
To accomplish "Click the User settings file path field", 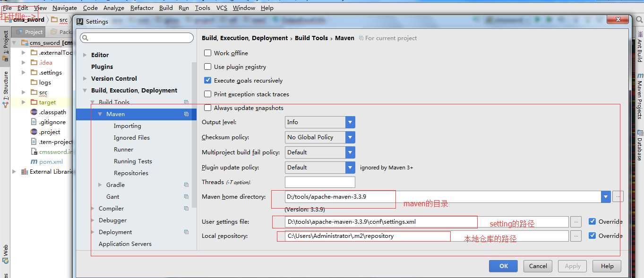I will coord(427,222).
